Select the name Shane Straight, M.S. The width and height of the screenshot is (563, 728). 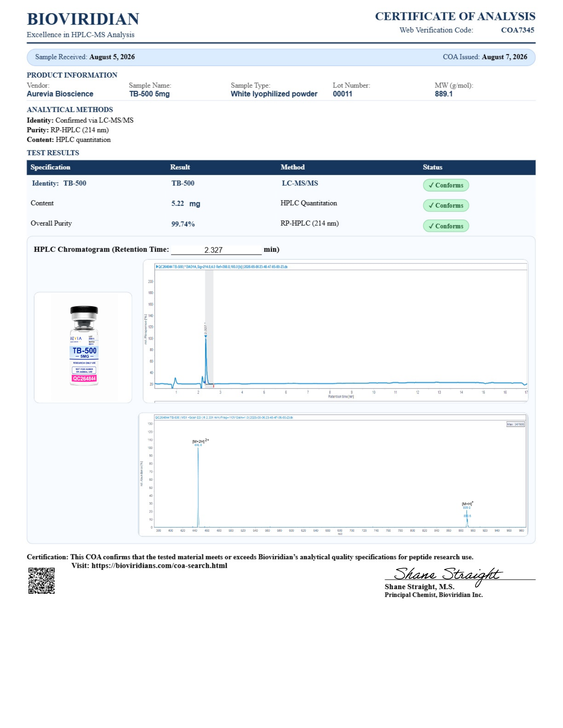[419, 587]
